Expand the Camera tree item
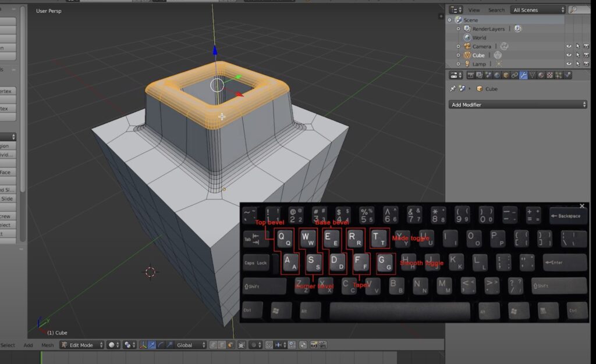596x364 pixels. click(459, 47)
